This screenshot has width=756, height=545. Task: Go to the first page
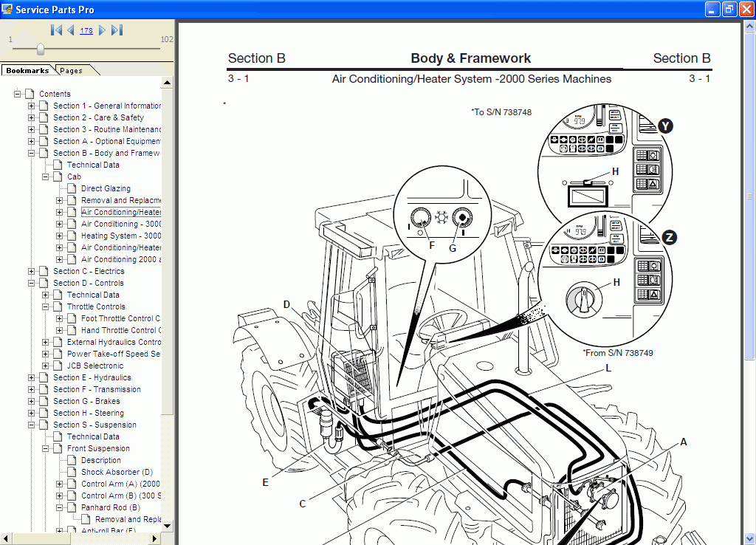[x=56, y=30]
